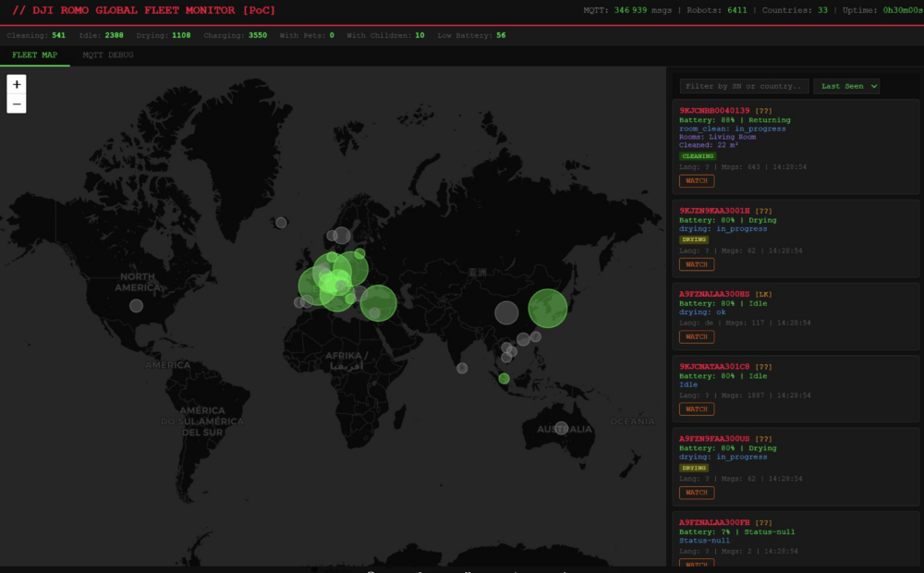Click the gray marker south of India

462,368
